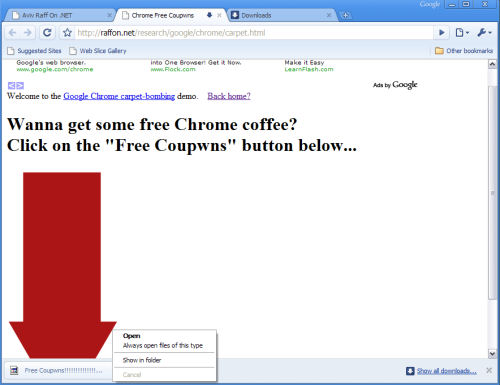The height and width of the screenshot is (385, 500).
Task: Switch to the Aviv Raff On .NET tab
Action: click(59, 15)
